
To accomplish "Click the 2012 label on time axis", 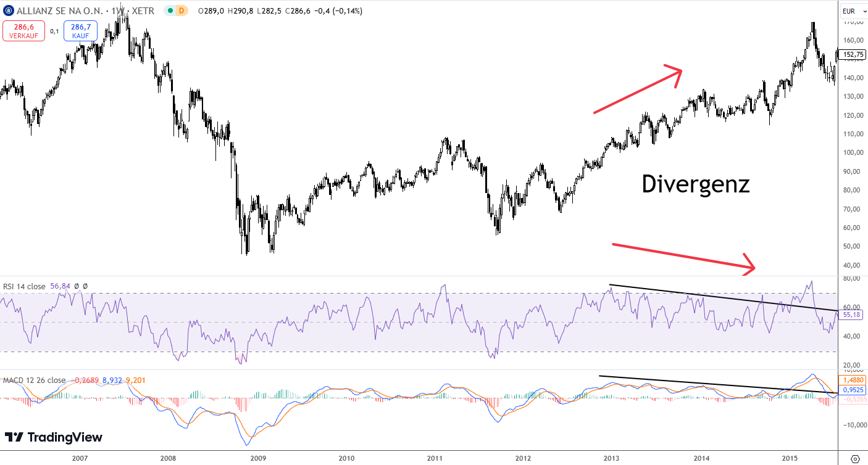I will [524, 458].
